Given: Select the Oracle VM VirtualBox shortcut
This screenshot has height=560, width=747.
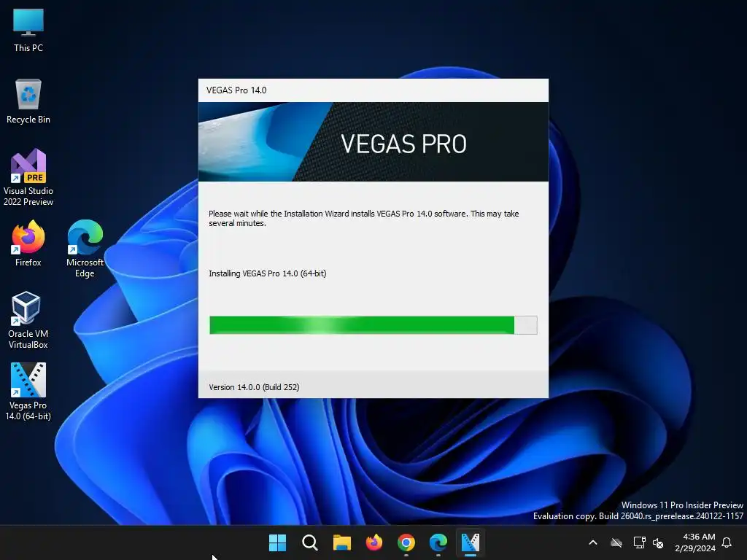Looking at the screenshot, I should pos(28,320).
